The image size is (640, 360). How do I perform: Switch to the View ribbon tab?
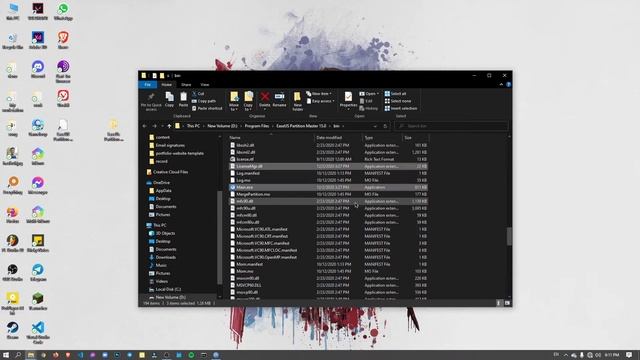[204, 84]
